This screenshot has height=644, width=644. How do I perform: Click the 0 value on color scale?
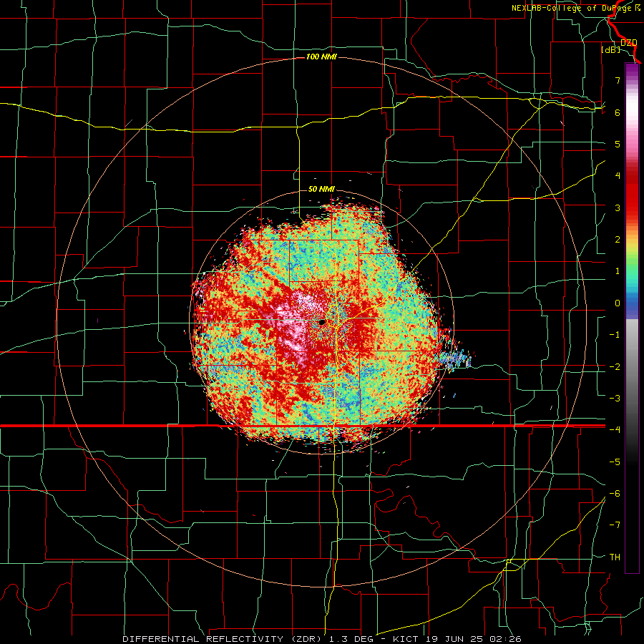[618, 303]
